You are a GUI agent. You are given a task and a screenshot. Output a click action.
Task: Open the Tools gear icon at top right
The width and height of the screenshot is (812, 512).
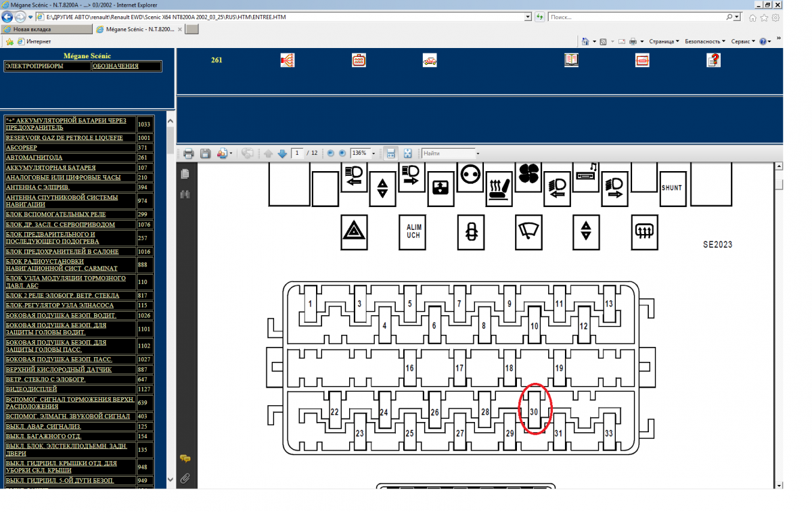pyautogui.click(x=776, y=17)
